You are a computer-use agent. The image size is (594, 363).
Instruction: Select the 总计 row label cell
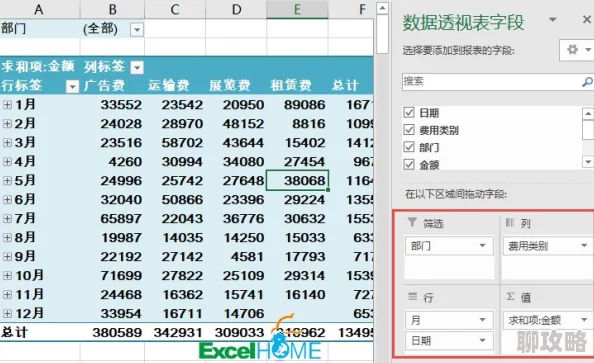pos(40,332)
